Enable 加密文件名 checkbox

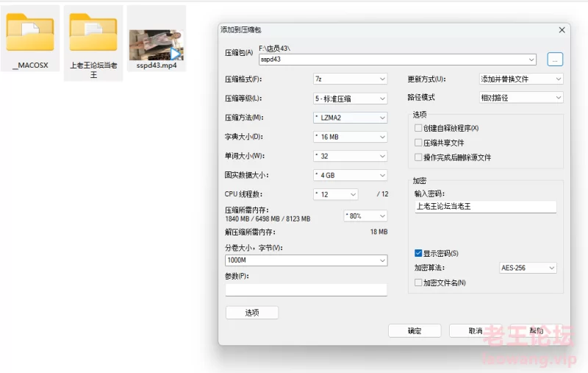[418, 283]
